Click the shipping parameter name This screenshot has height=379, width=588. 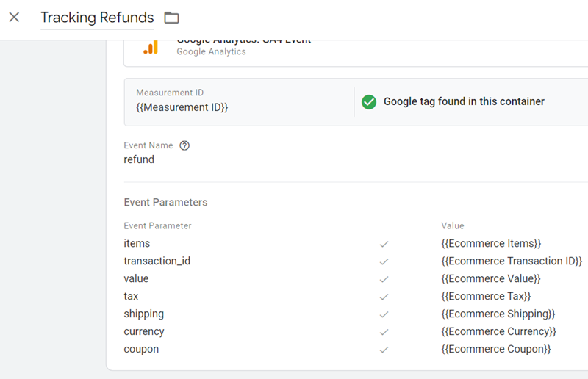point(143,314)
